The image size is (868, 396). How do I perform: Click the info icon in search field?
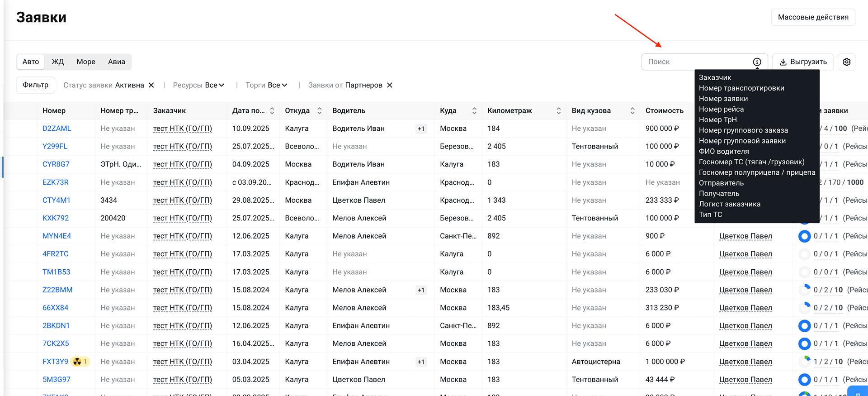[757, 62]
